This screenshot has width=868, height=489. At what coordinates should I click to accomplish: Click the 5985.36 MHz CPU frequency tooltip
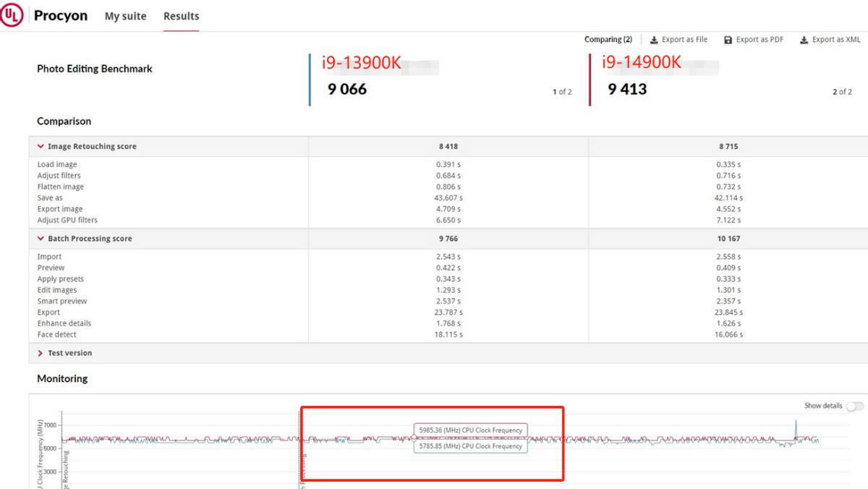pos(470,430)
